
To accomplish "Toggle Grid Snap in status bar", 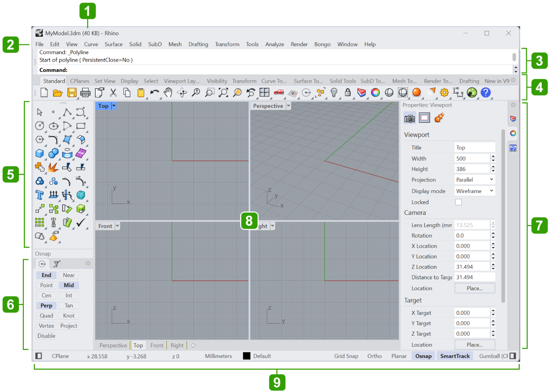I will click(x=346, y=356).
